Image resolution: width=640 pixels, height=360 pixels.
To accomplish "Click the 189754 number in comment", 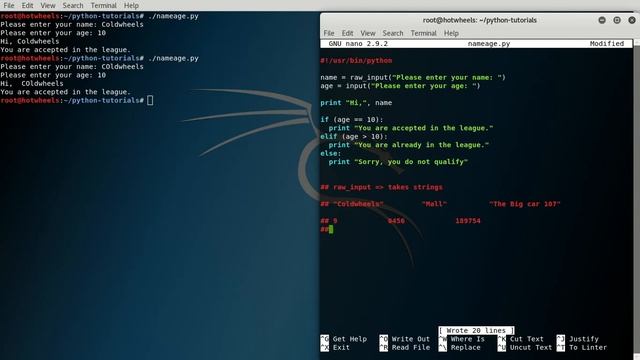I will (468, 221).
